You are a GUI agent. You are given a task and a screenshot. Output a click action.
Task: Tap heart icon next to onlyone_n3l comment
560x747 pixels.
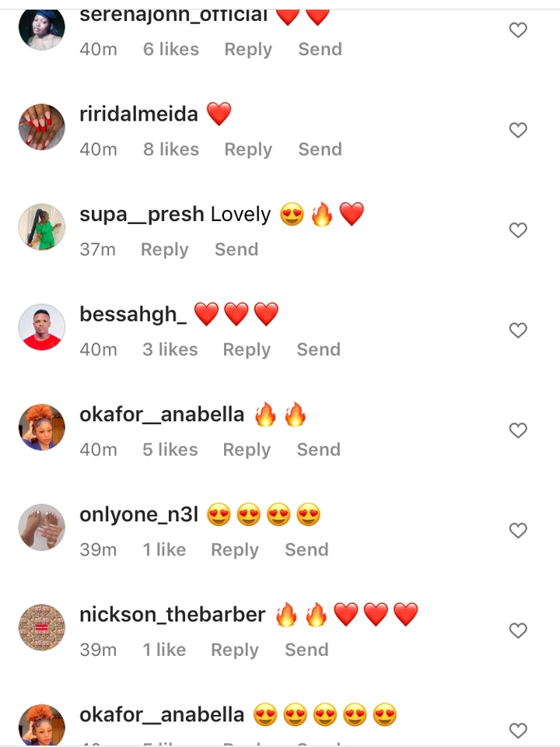518,530
